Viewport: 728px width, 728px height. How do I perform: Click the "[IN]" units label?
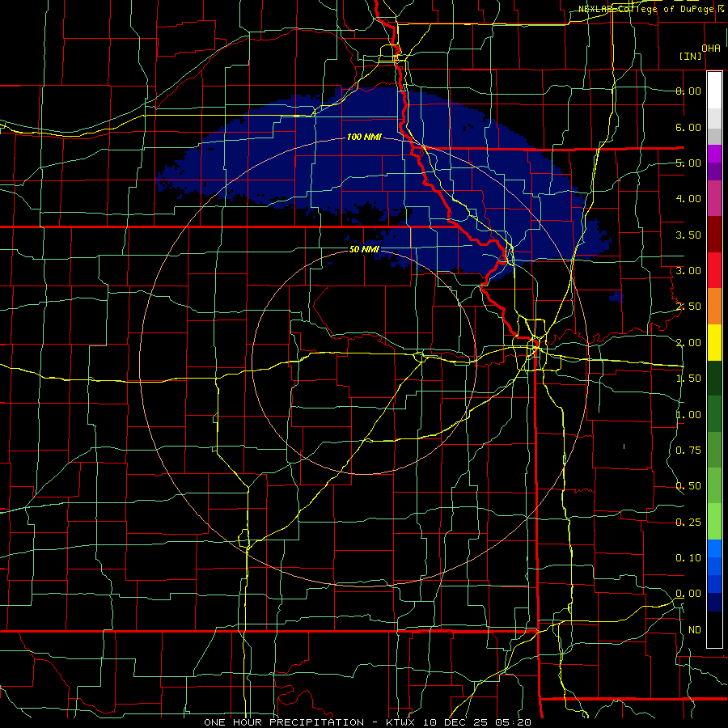[691, 56]
